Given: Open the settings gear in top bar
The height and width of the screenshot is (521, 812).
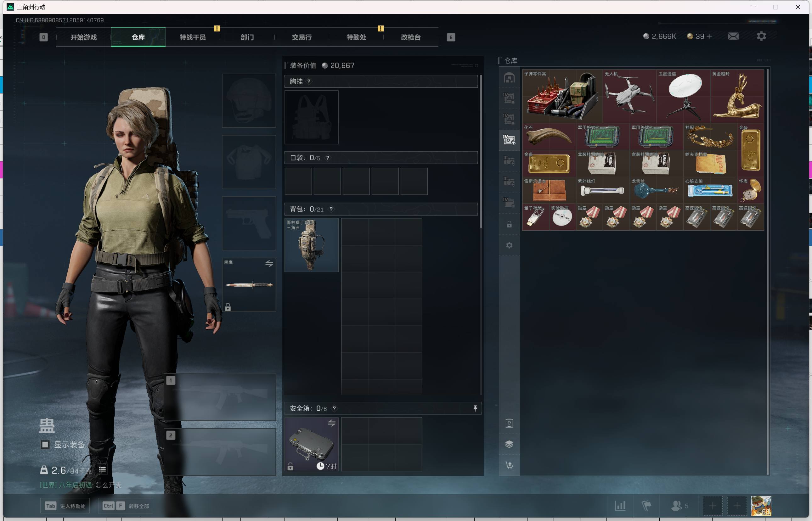Looking at the screenshot, I should click(x=761, y=36).
